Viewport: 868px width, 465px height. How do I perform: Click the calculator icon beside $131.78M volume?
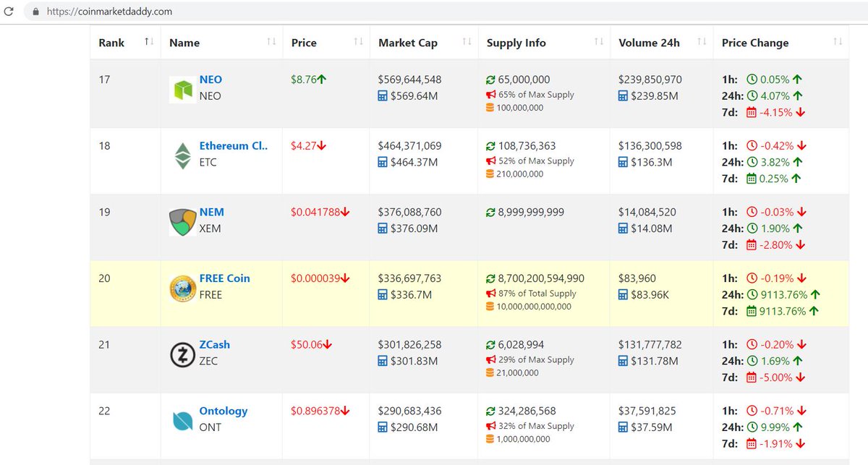[623, 362]
